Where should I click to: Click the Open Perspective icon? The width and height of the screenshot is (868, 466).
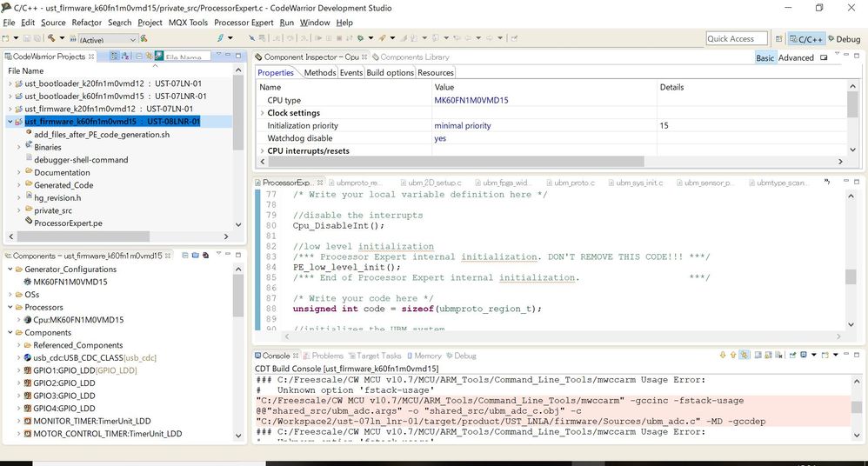pos(778,38)
